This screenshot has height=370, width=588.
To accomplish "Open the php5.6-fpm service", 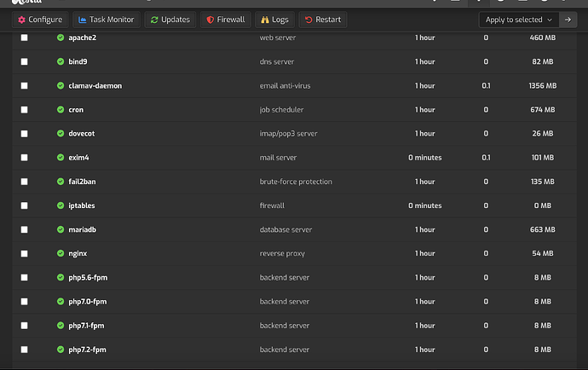I will pos(88,278).
